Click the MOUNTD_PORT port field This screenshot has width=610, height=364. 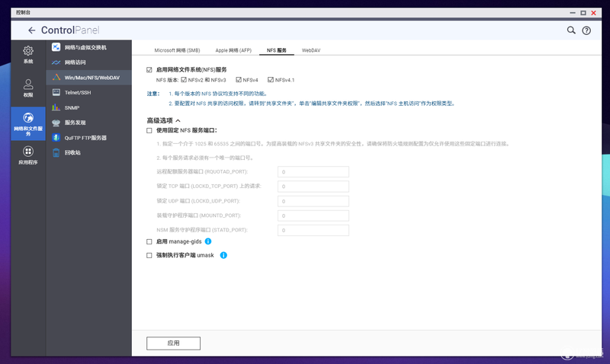(313, 216)
